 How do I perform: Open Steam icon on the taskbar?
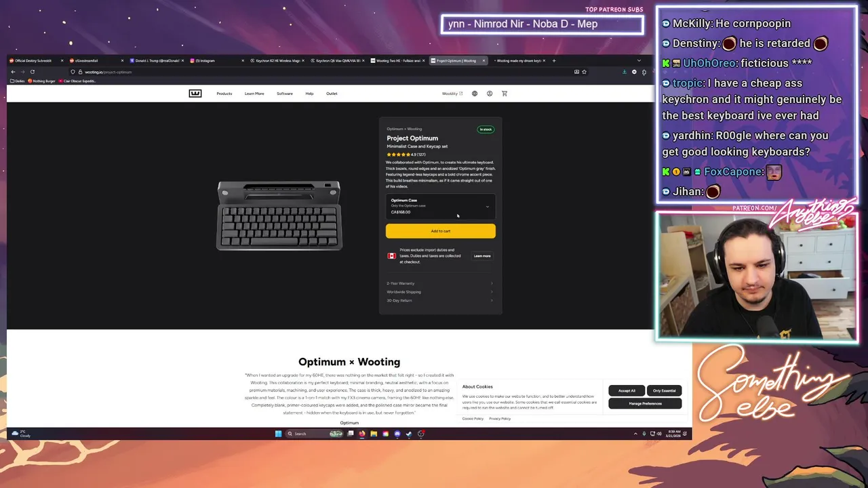click(x=409, y=434)
